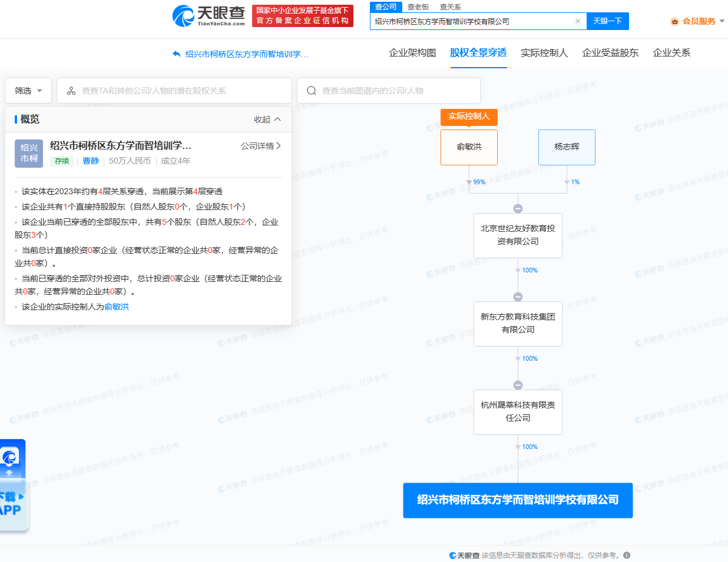This screenshot has width=728, height=562.
Task: Click the 1% shareholding label
Action: [x=575, y=182]
